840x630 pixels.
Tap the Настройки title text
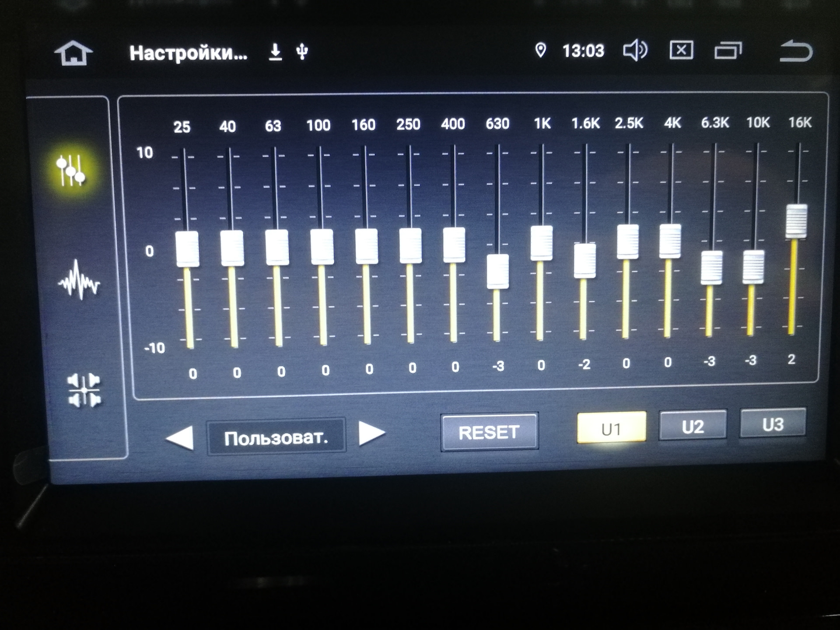188,53
